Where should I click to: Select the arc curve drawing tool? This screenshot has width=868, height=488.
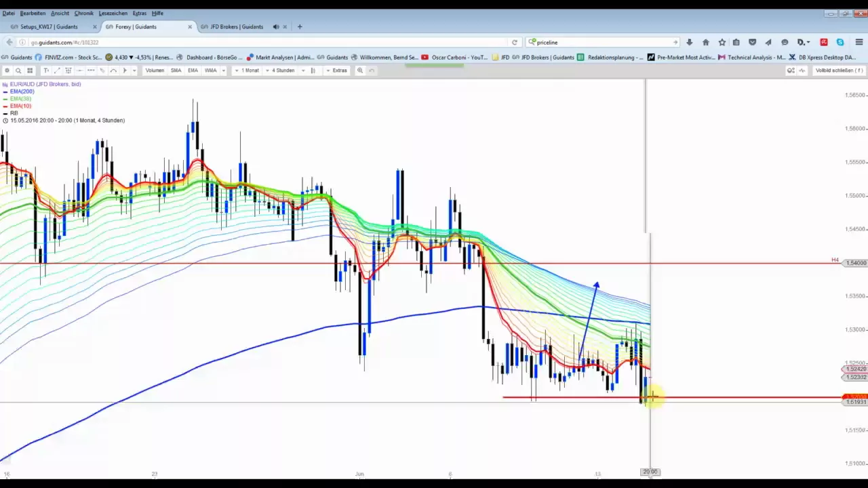click(x=113, y=70)
